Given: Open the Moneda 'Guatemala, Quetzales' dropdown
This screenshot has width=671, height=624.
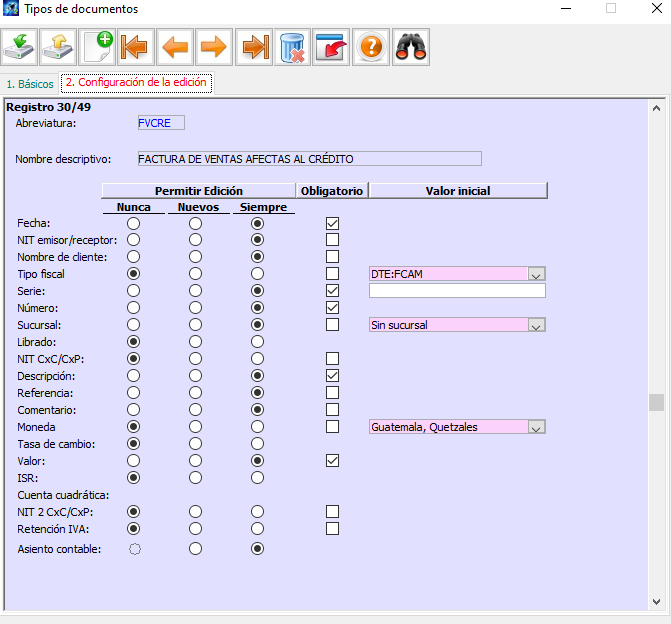Looking at the screenshot, I should coord(536,427).
